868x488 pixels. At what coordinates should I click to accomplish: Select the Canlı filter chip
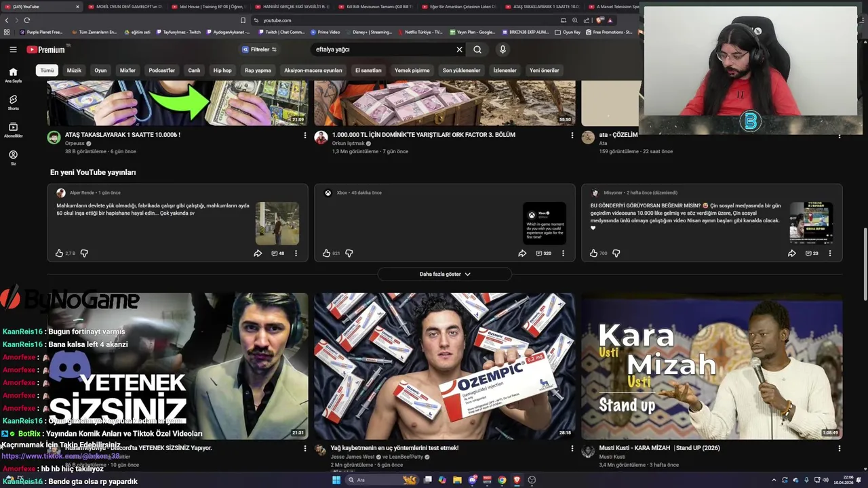[194, 70]
